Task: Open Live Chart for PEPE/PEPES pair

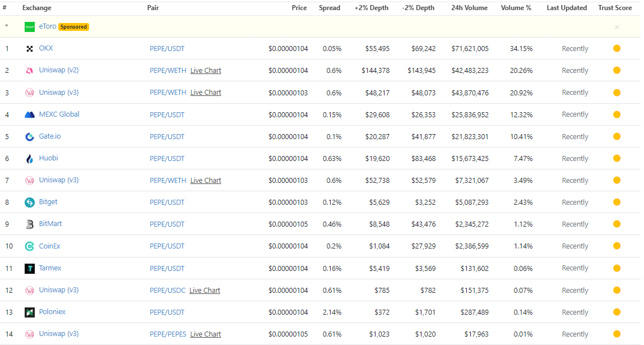Action: 206,334
